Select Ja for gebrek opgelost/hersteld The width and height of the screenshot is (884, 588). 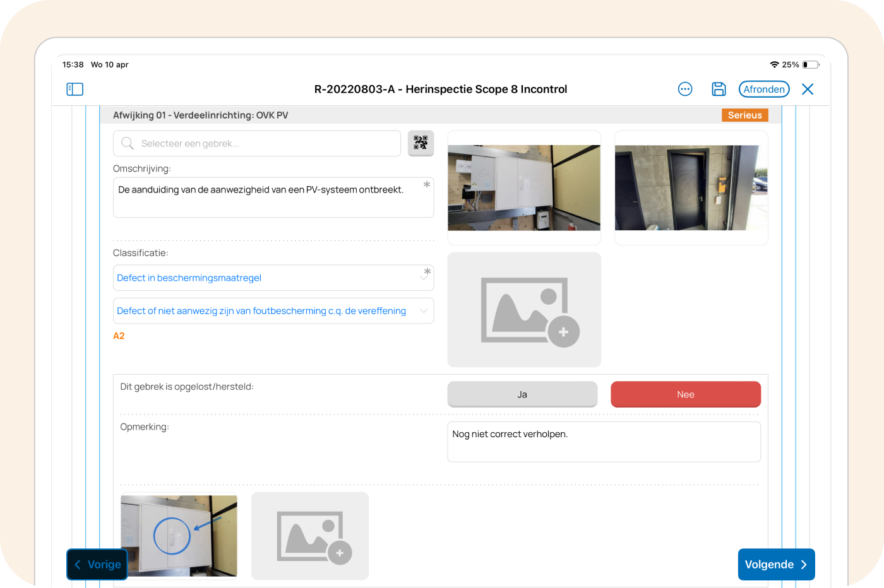[522, 394]
